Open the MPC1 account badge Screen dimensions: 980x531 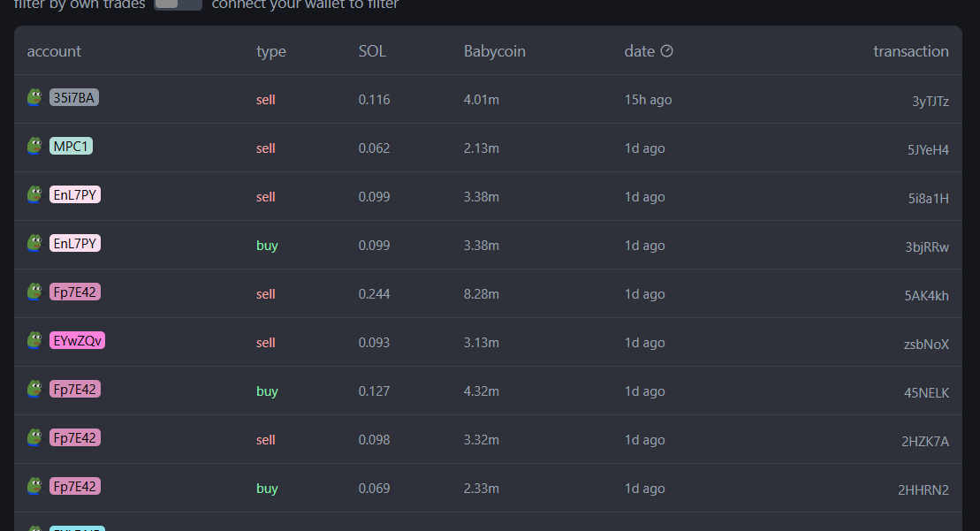click(71, 146)
